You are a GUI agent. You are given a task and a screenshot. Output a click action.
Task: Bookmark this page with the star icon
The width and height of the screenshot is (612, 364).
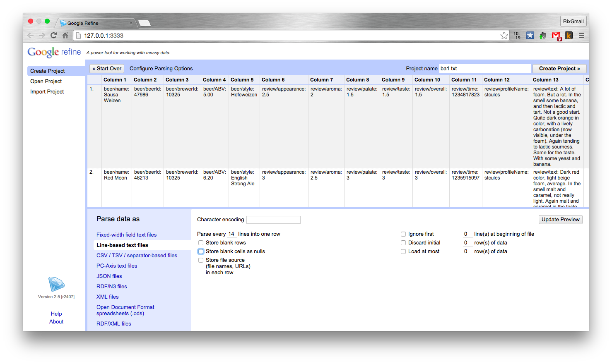(504, 36)
